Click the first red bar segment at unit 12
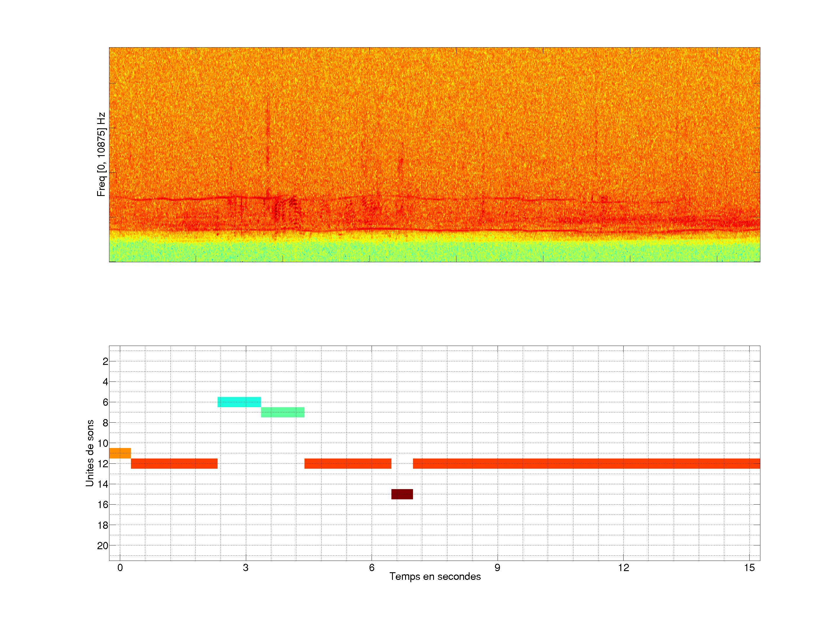The height and width of the screenshot is (630, 840). pyautogui.click(x=174, y=463)
